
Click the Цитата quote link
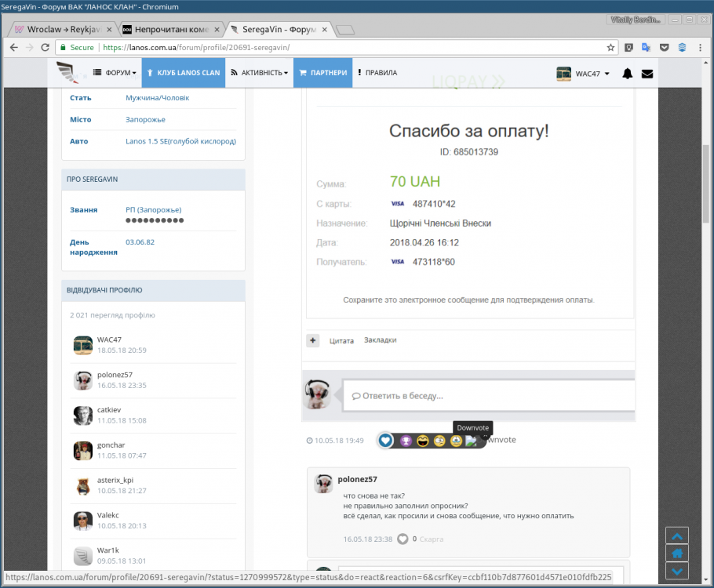[x=341, y=340]
